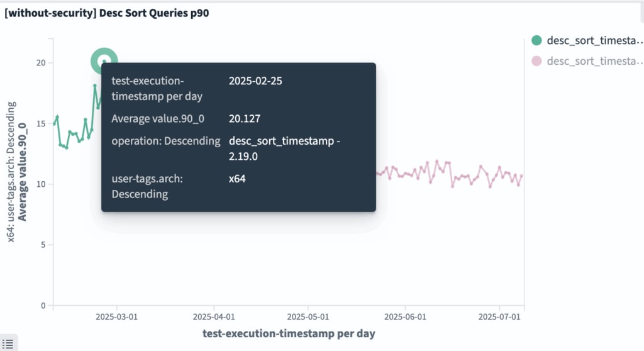Image resolution: width=644 pixels, height=351 pixels.
Task: Click the y-axis value 5 tick
Action: point(43,245)
